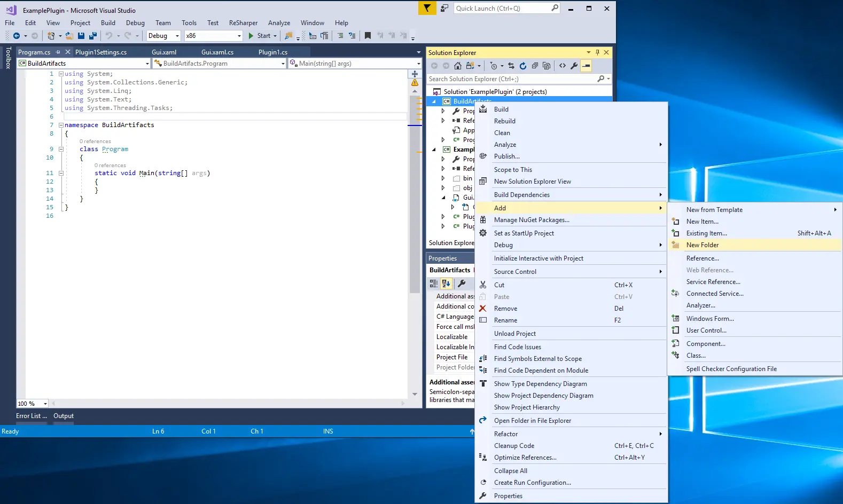This screenshot has height=504, width=843.
Task: Click the Save icon in main toolbar
Action: pos(81,36)
